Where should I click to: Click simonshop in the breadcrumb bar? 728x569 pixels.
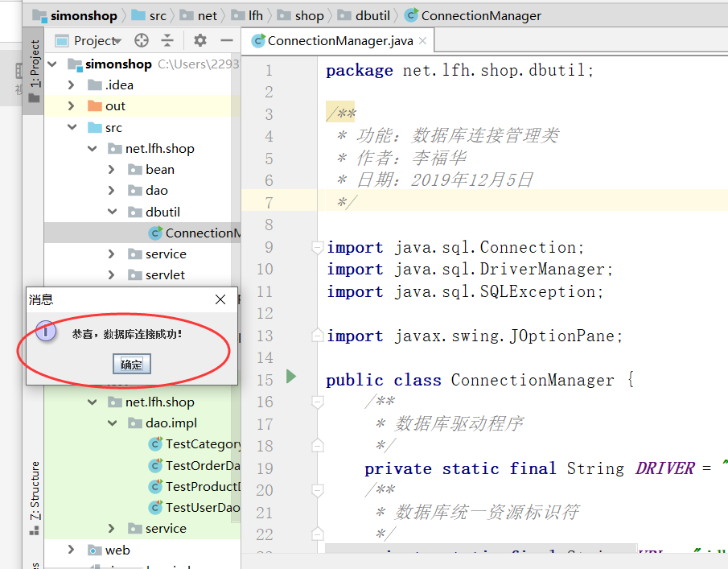click(84, 16)
